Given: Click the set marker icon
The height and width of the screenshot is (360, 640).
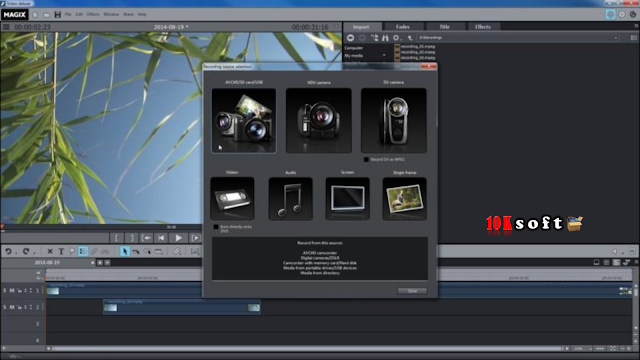Looking at the screenshot, I should click(x=72, y=251).
